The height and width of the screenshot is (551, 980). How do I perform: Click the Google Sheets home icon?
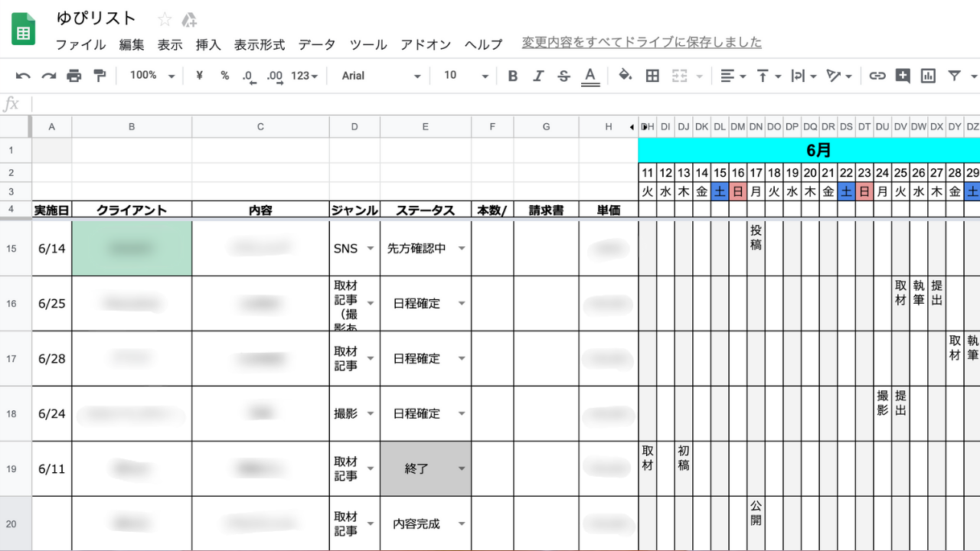click(x=24, y=29)
